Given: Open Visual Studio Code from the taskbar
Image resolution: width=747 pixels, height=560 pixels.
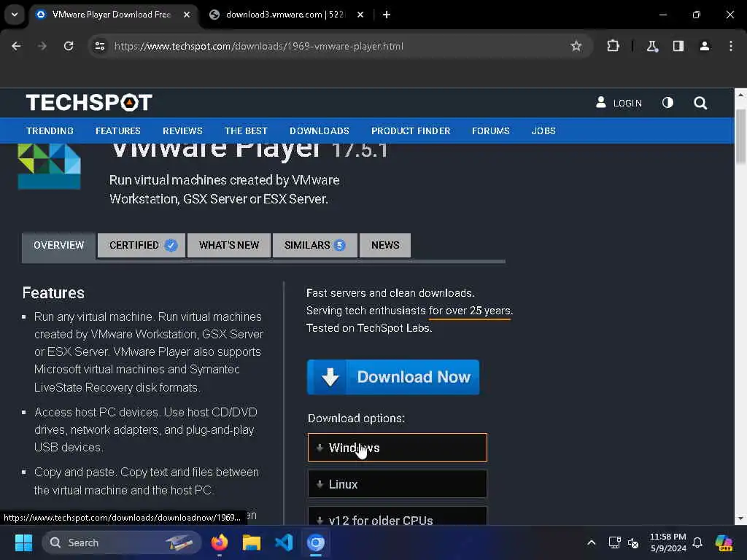Looking at the screenshot, I should coord(284,542).
